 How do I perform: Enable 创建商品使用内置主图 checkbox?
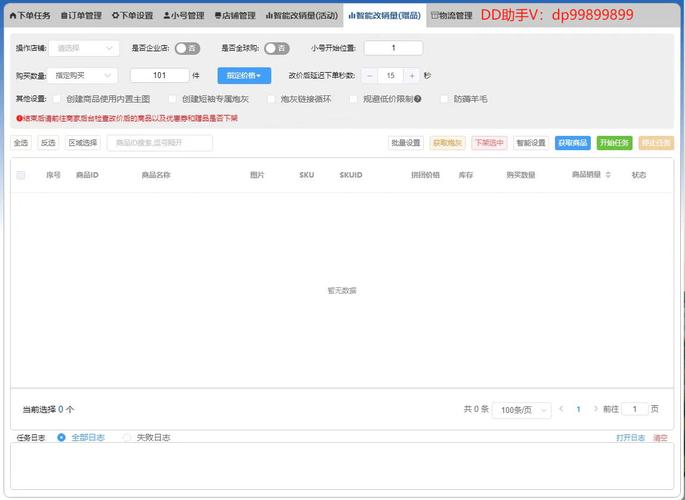click(57, 99)
